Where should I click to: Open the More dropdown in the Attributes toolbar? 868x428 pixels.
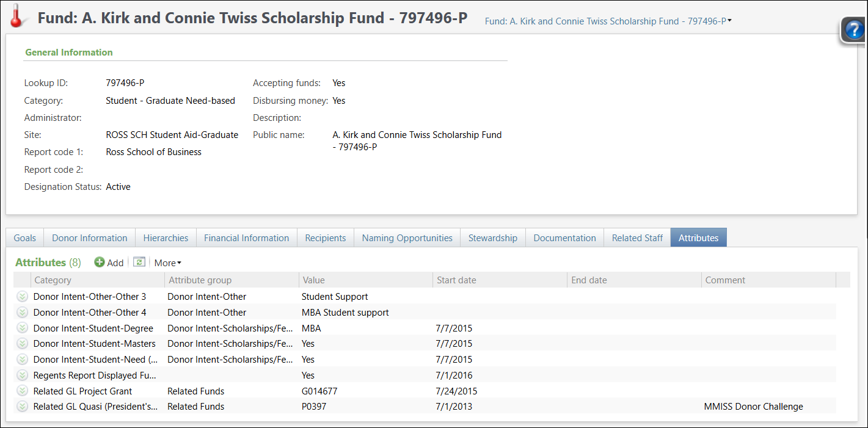tap(166, 263)
